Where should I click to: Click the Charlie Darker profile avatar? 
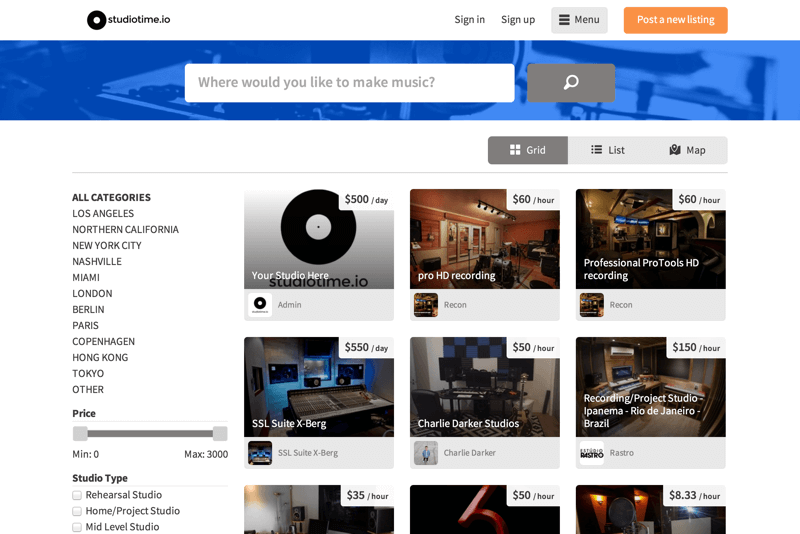(x=426, y=453)
